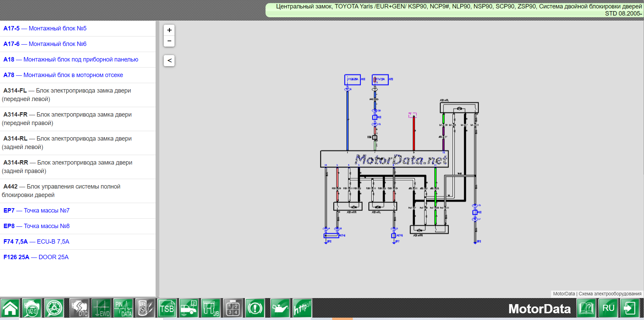Open the help manual book icon

pyautogui.click(x=586, y=308)
